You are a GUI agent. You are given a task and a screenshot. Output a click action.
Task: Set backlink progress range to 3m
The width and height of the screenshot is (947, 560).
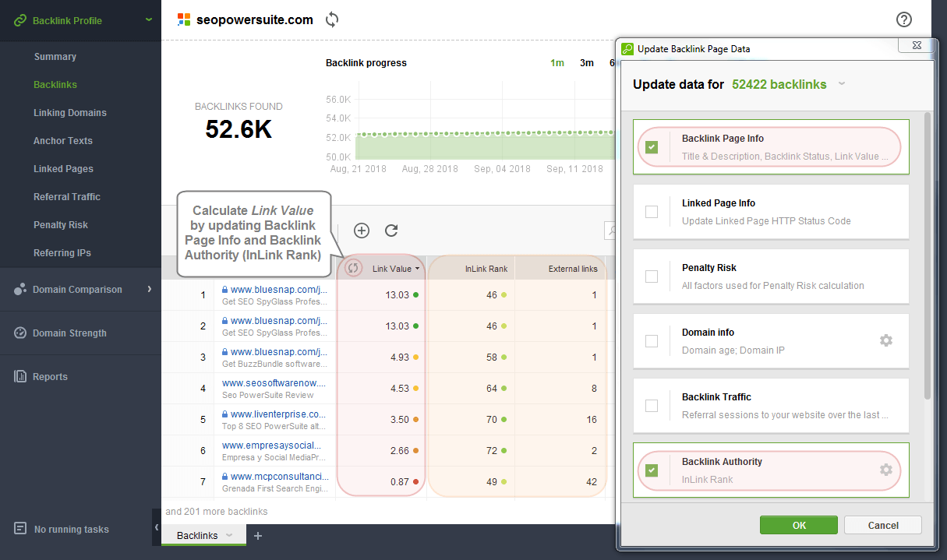tap(587, 63)
